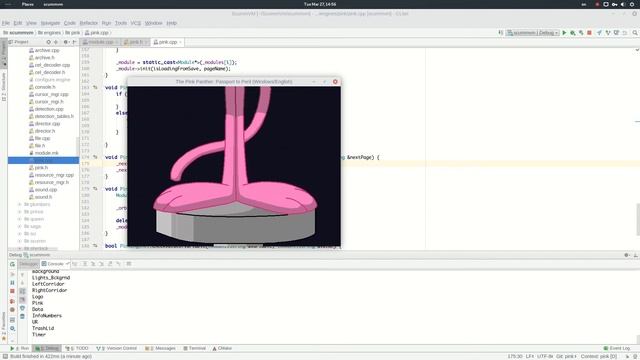Image resolution: width=640 pixels, height=360 pixels.
Task: Open the CMake tool window button
Action: point(222,348)
